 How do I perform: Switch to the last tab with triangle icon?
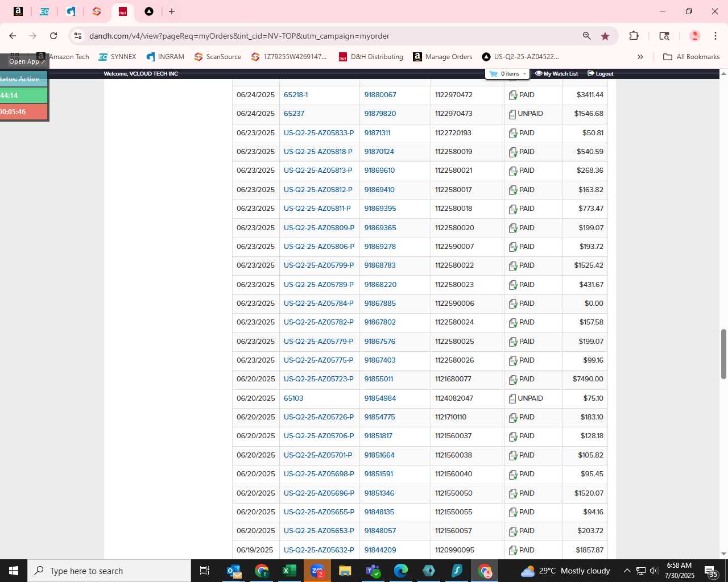149,11
